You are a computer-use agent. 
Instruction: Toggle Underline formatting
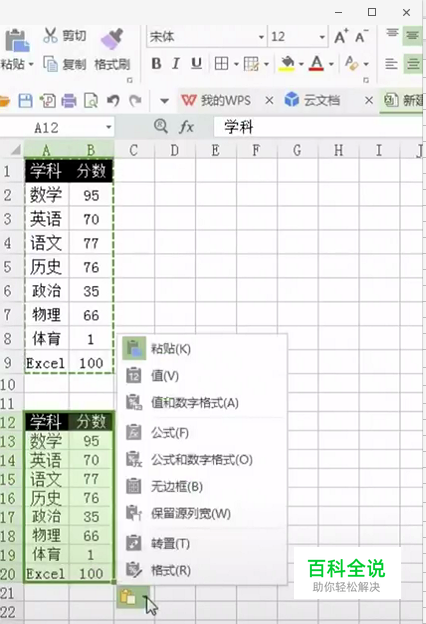(196, 64)
